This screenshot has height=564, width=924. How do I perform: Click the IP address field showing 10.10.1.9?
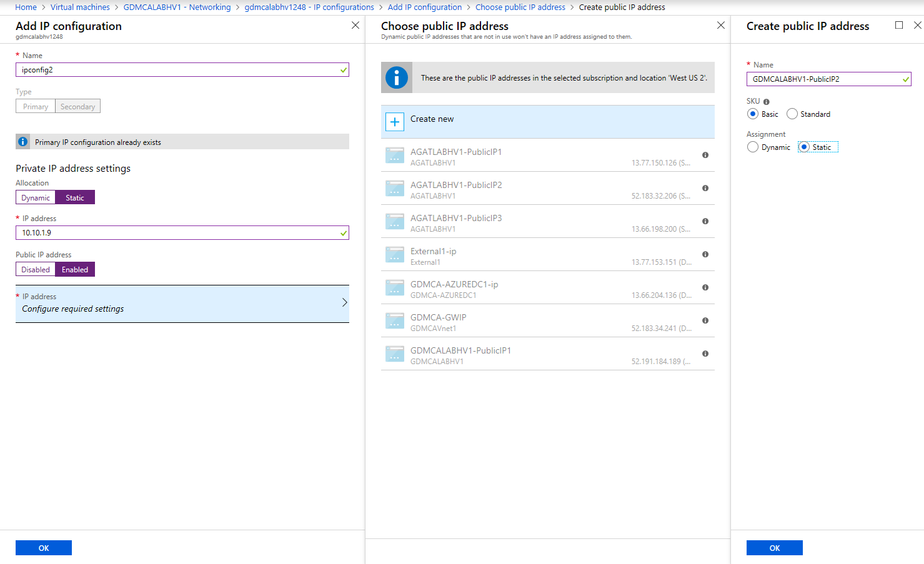click(182, 233)
